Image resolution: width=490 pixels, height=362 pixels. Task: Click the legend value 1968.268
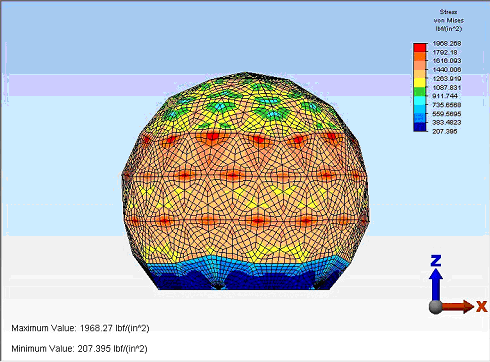point(447,43)
